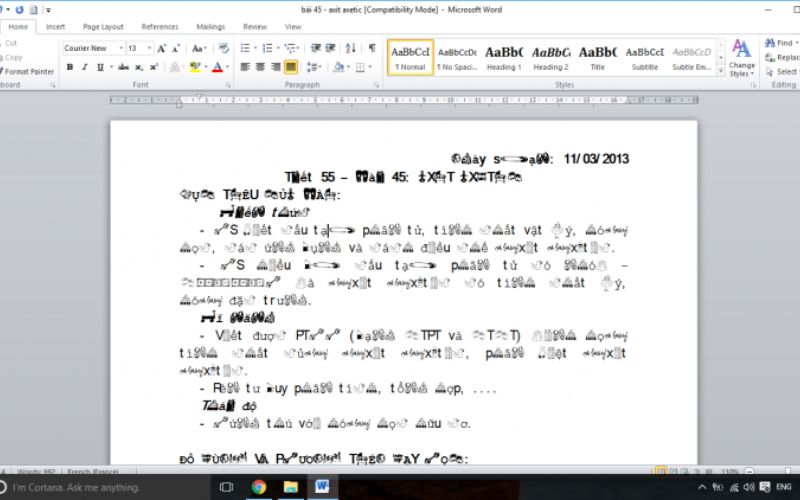Apply the Heading 1 style

point(504,58)
